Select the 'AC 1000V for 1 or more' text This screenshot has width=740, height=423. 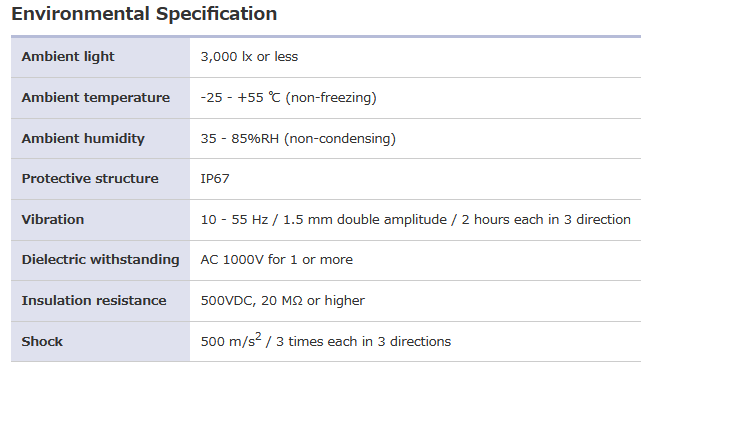[276, 260]
